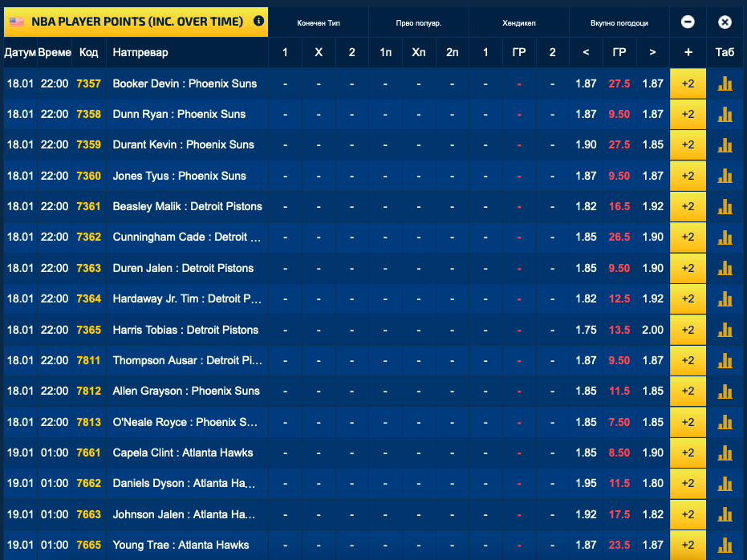This screenshot has height=560, width=747.
Task: Click match code 7357
Action: point(88,83)
